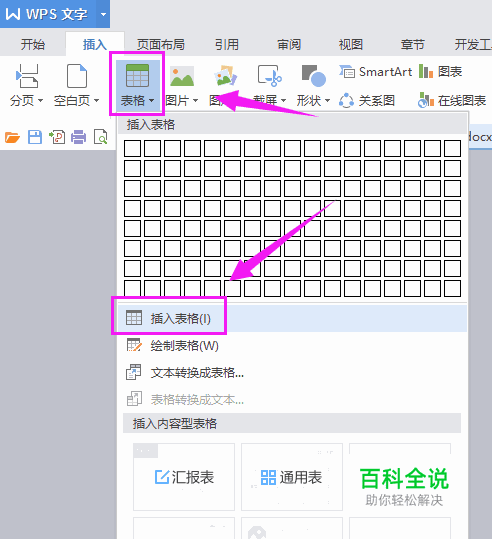The image size is (492, 539).
Task: Select bottom-left cell of table grid
Action: pyautogui.click(x=132, y=288)
